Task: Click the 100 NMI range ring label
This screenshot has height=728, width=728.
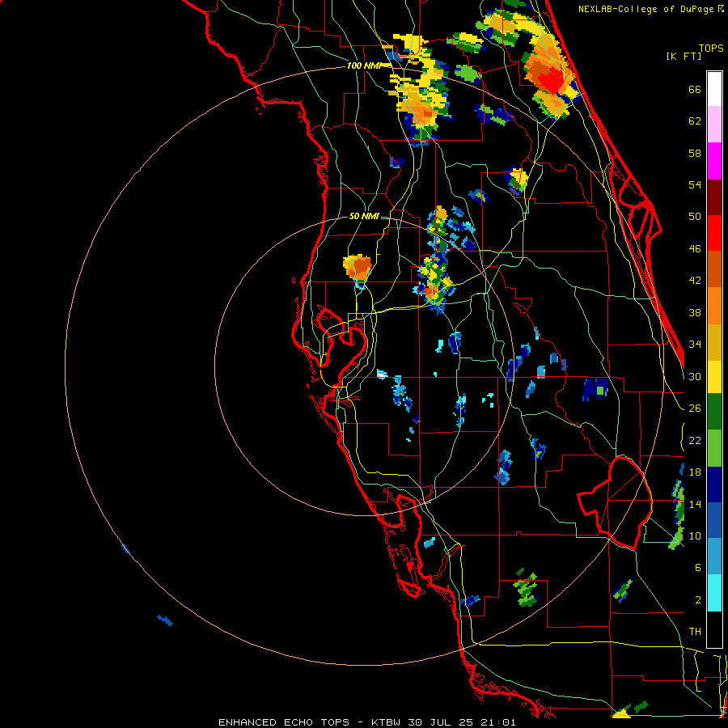Action: 364,66
